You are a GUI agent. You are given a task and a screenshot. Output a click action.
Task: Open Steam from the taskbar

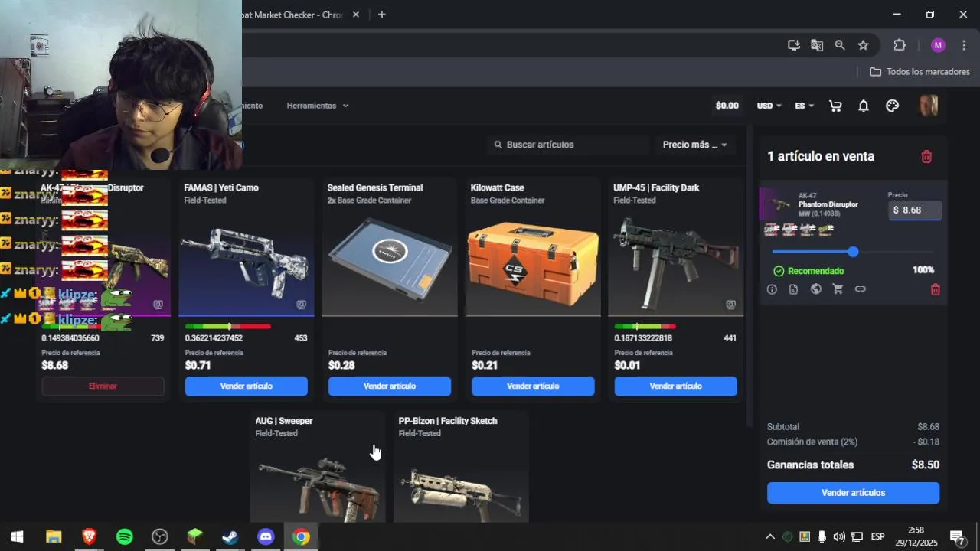[230, 536]
